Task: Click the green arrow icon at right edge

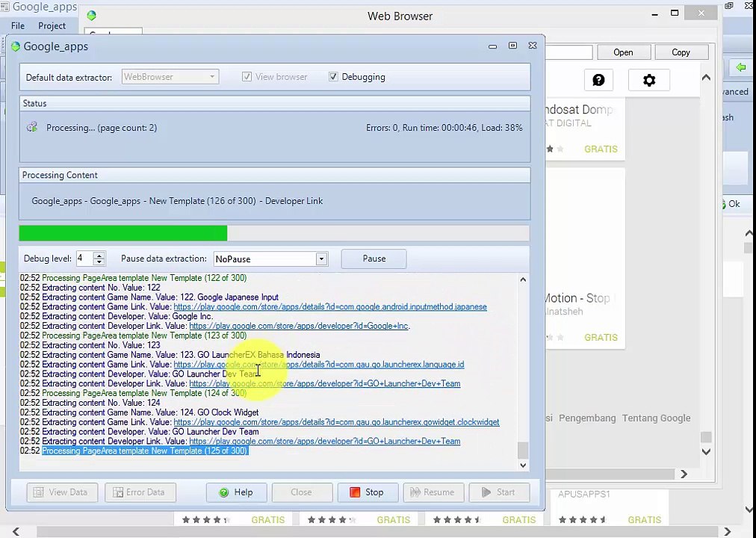Action: point(741,67)
